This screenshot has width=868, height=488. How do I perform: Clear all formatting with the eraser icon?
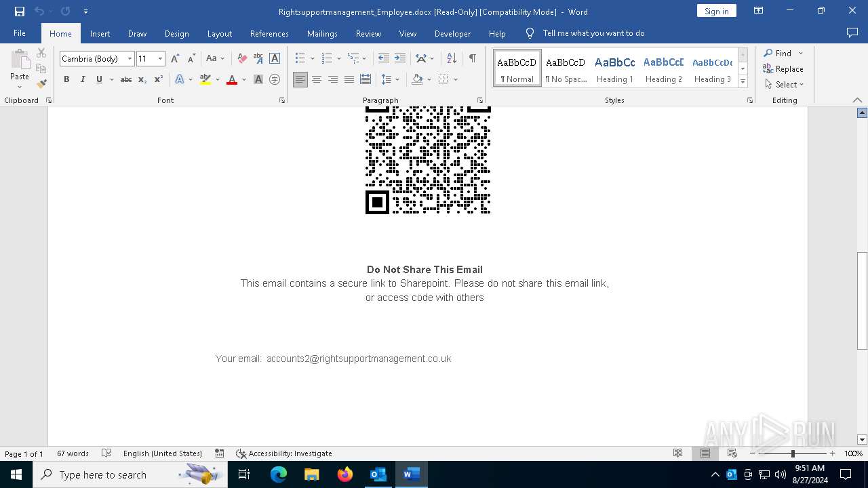[x=242, y=58]
